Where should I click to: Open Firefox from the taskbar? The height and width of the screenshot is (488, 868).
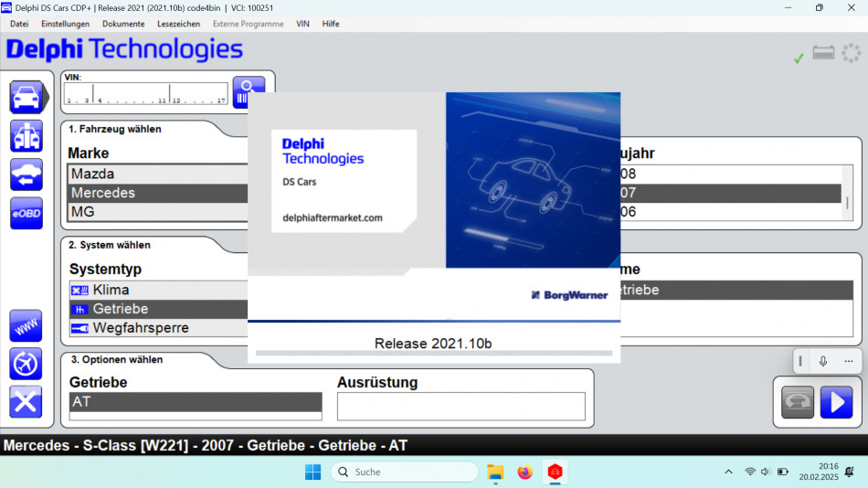pos(524,472)
